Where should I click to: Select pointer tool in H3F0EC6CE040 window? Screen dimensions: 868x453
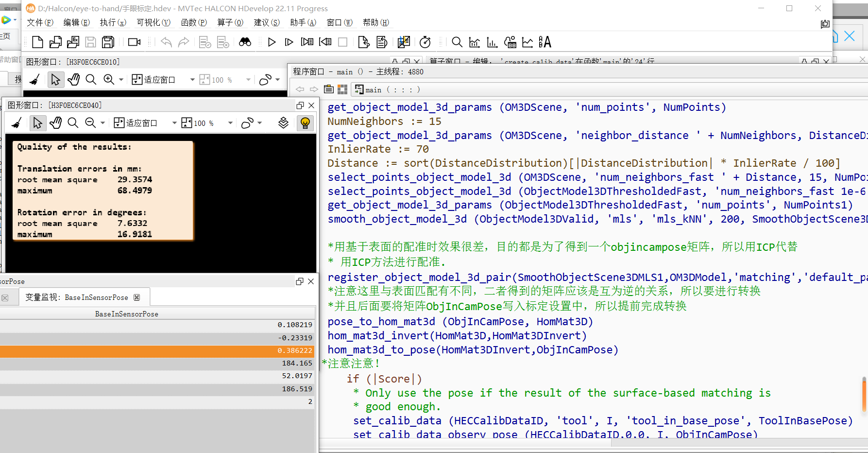click(x=37, y=123)
